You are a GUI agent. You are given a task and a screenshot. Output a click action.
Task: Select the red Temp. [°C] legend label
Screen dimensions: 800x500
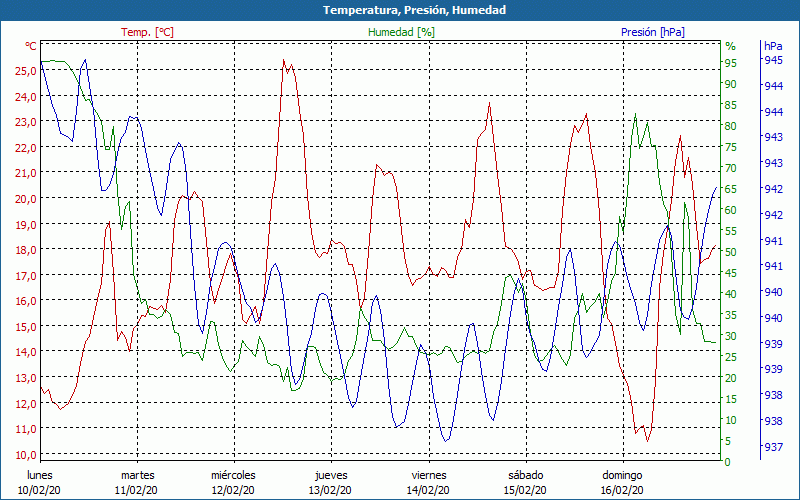coord(147,32)
